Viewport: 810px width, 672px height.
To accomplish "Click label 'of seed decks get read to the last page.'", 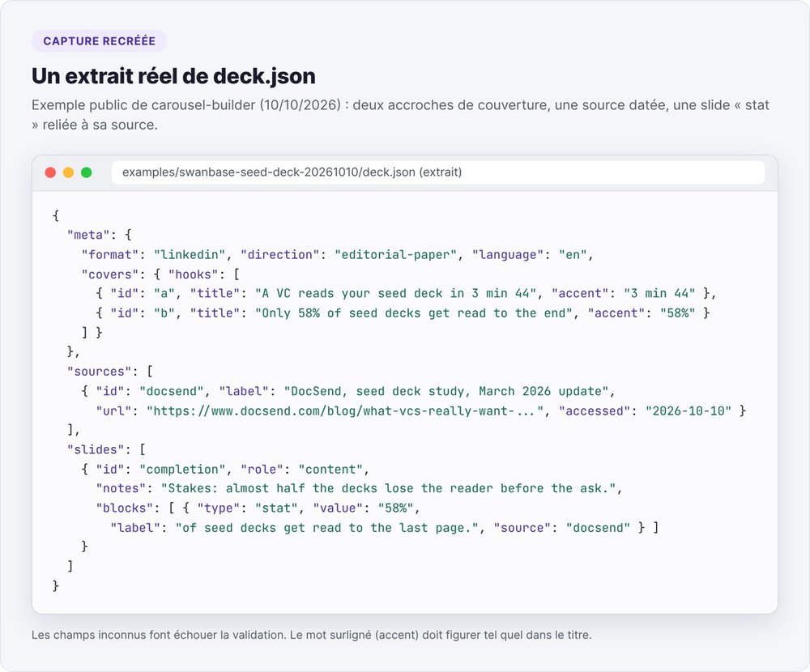I will pos(327,528).
